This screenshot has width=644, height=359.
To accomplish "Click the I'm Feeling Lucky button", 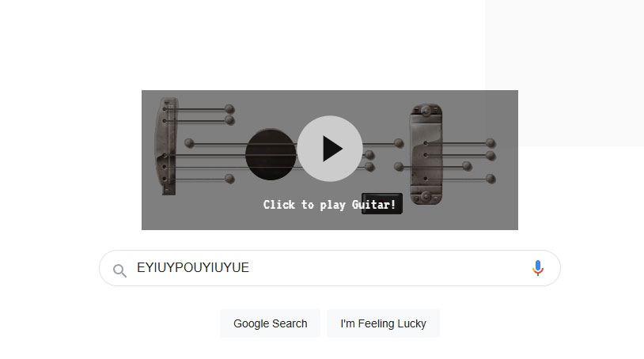I will (x=383, y=323).
